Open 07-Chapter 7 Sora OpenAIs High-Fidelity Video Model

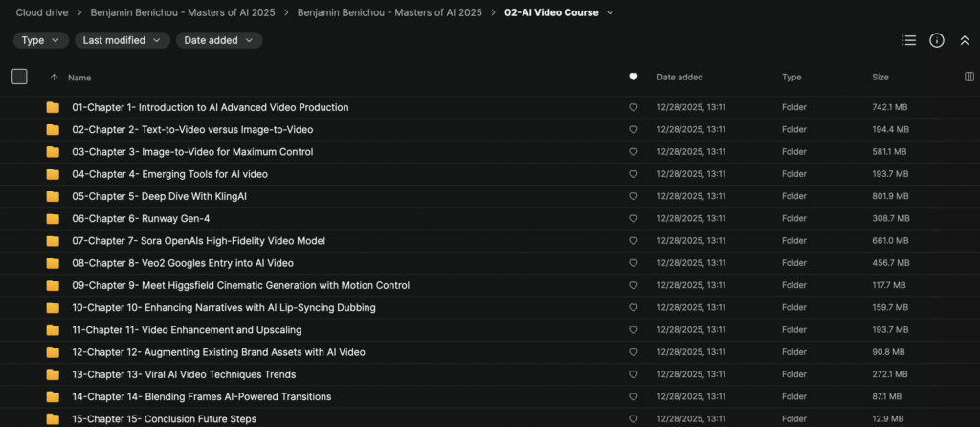coord(199,241)
